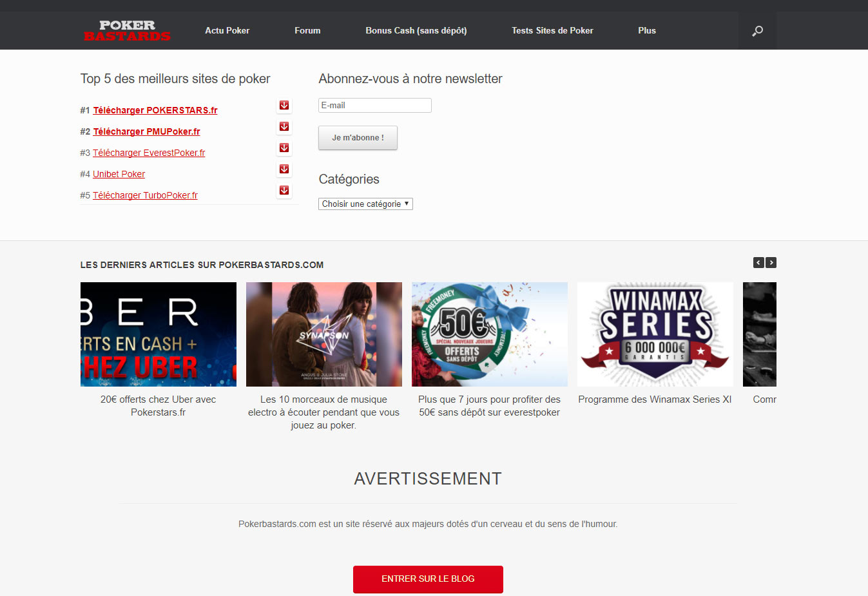Open 'Programme des Winamax Series XI' article
Viewport: 868px width, 596px height.
pyautogui.click(x=655, y=399)
